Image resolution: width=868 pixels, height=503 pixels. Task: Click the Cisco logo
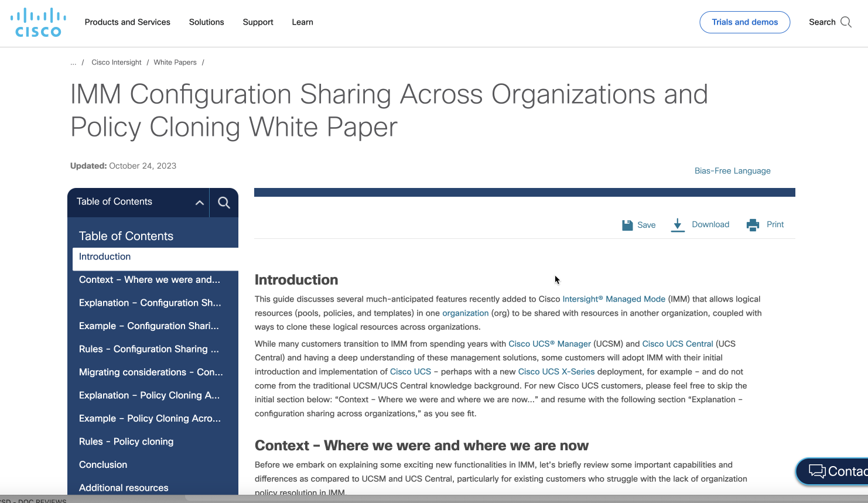[37, 22]
